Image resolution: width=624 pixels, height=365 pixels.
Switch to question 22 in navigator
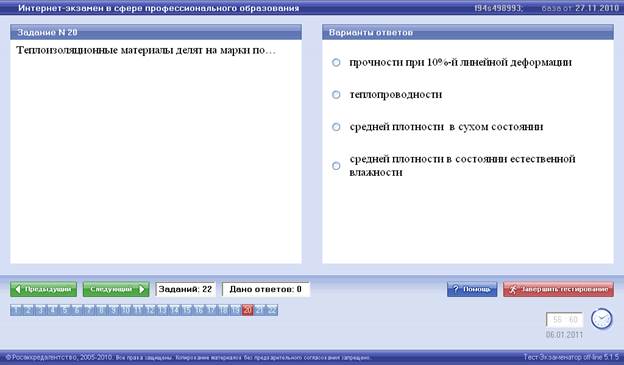click(272, 310)
